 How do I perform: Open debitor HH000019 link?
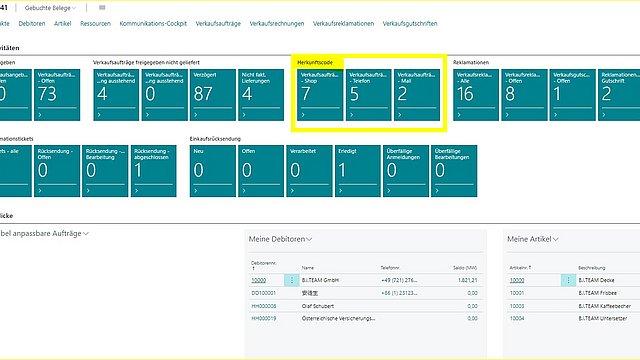[x=264, y=318]
